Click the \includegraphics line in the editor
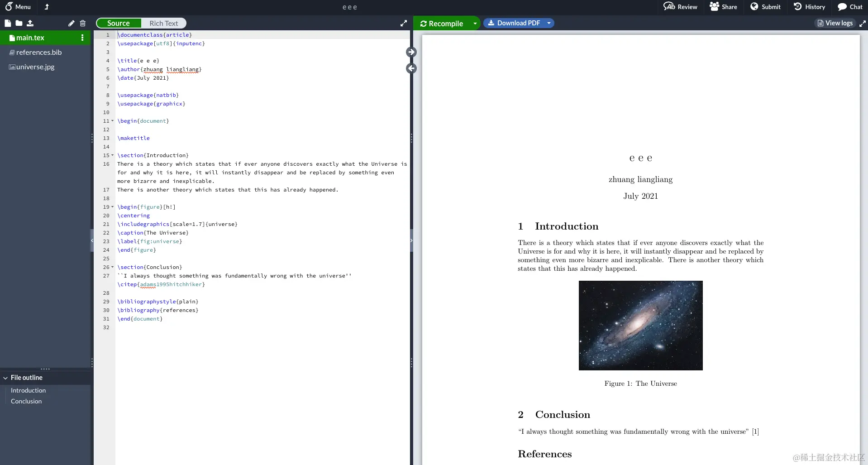 click(177, 224)
